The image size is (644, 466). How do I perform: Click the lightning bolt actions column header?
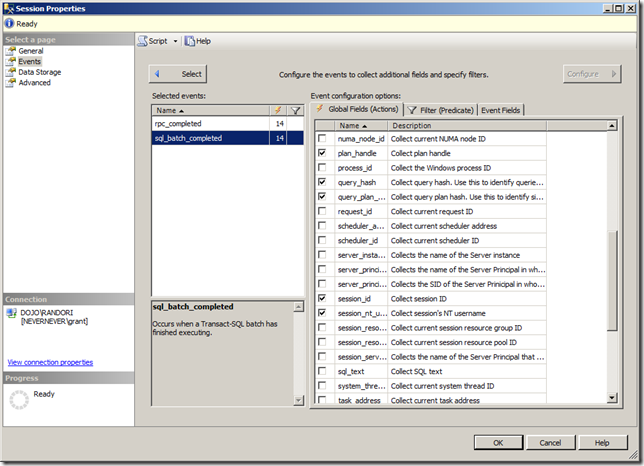[x=278, y=110]
